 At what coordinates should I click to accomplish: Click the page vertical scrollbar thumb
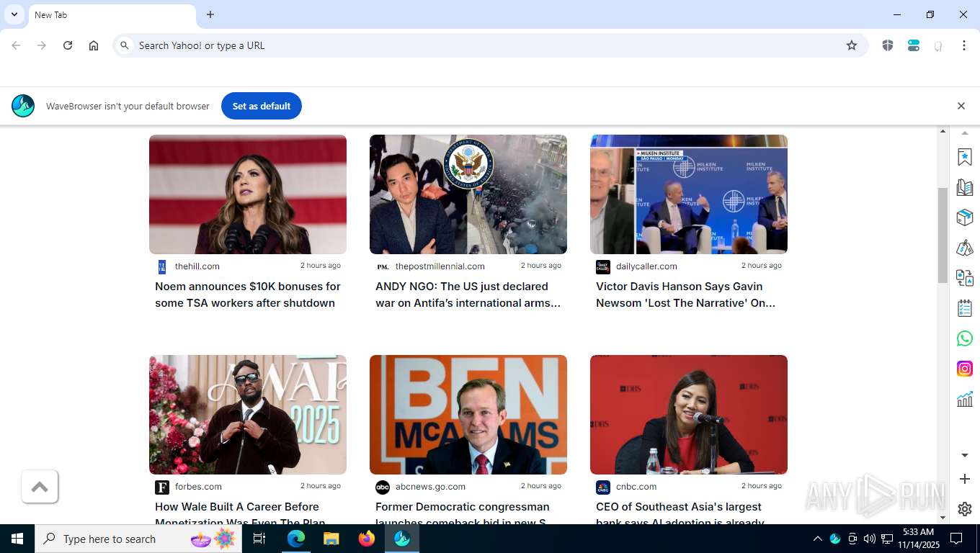943,235
